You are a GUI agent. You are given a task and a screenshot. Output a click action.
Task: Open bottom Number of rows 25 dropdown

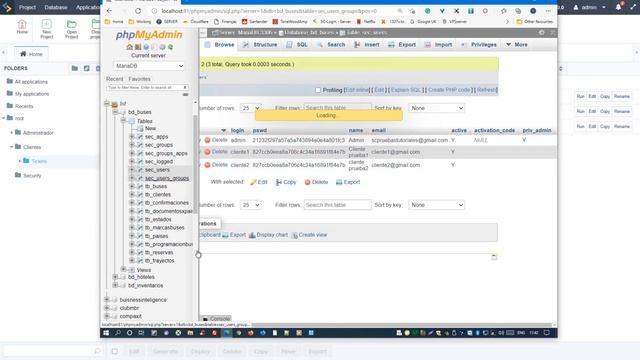(x=251, y=205)
